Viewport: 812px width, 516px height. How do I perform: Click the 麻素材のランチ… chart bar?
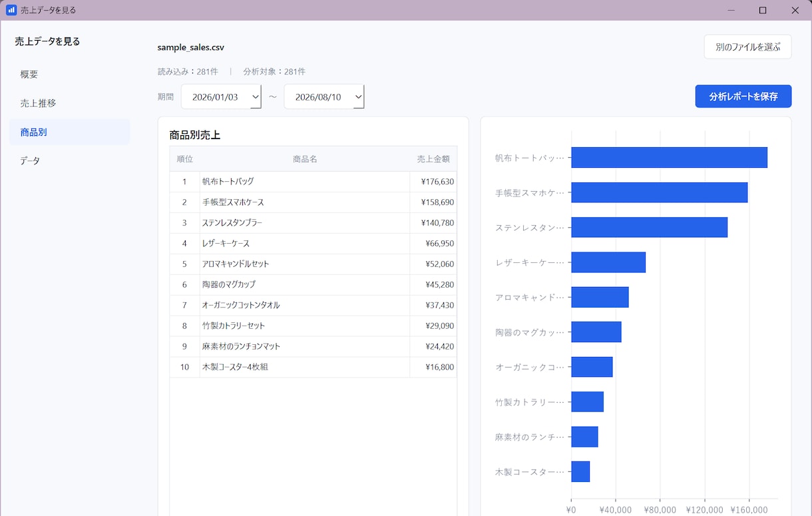point(584,437)
